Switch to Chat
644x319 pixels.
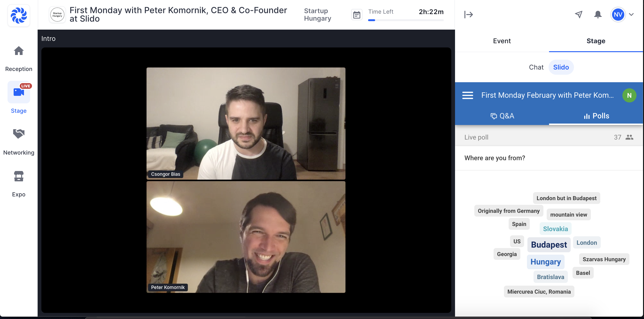(536, 67)
